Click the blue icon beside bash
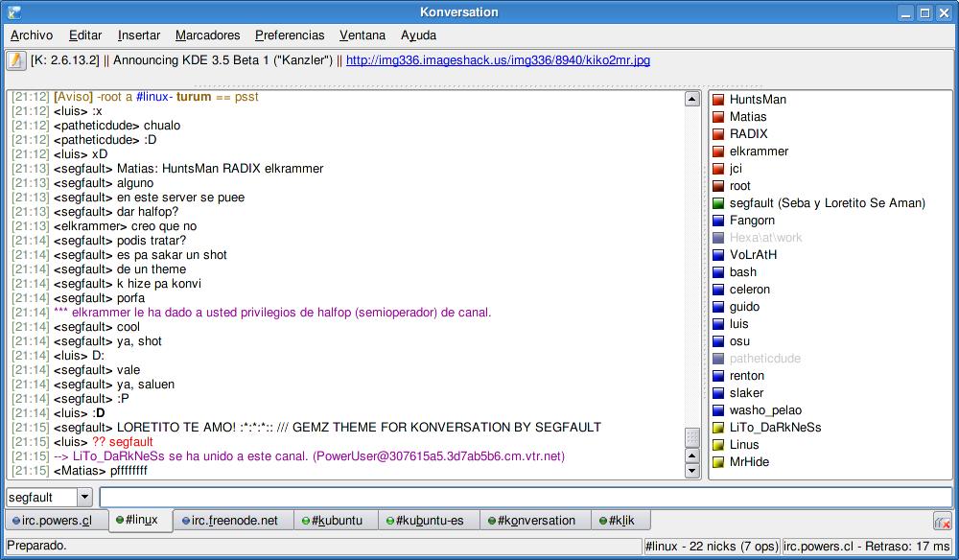959x560 pixels. [x=718, y=272]
